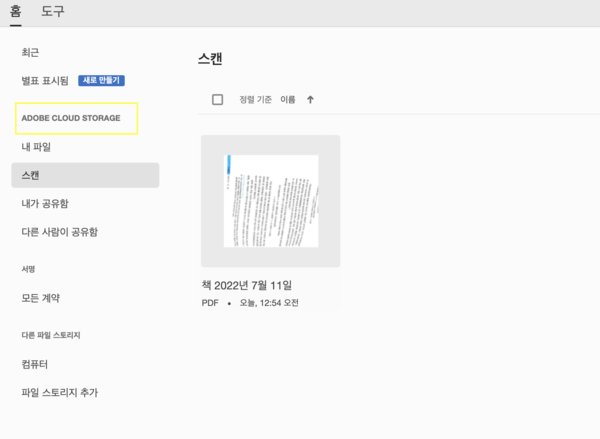Image resolution: width=600 pixels, height=439 pixels.
Task: Click the 새로 만들기 badge
Action: [x=101, y=80]
